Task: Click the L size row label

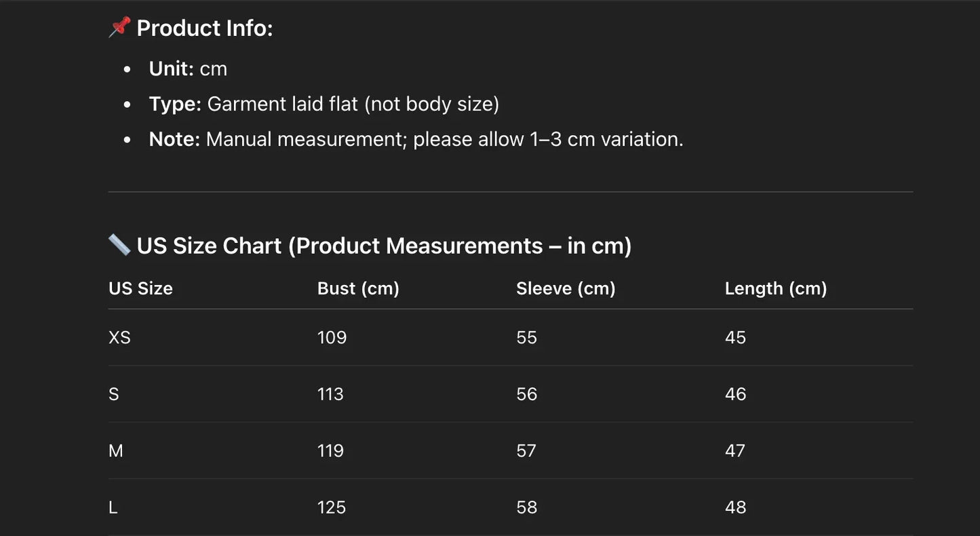Action: pyautogui.click(x=113, y=508)
